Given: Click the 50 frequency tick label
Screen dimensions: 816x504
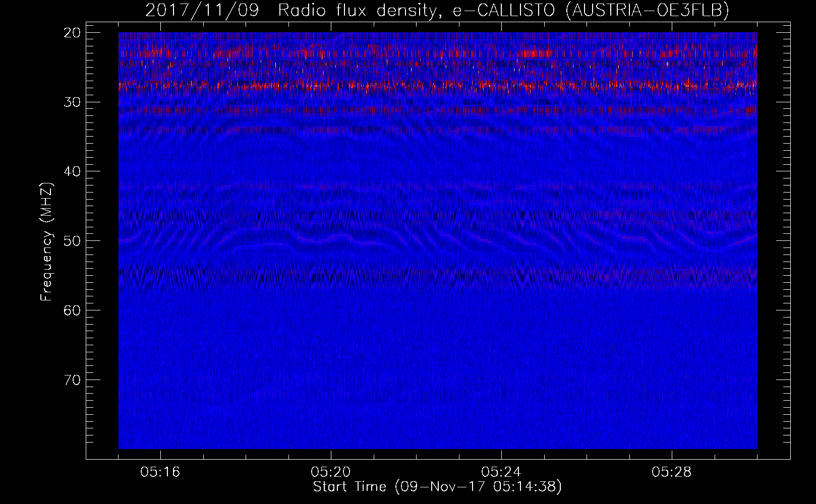Looking at the screenshot, I should pyautogui.click(x=73, y=241).
